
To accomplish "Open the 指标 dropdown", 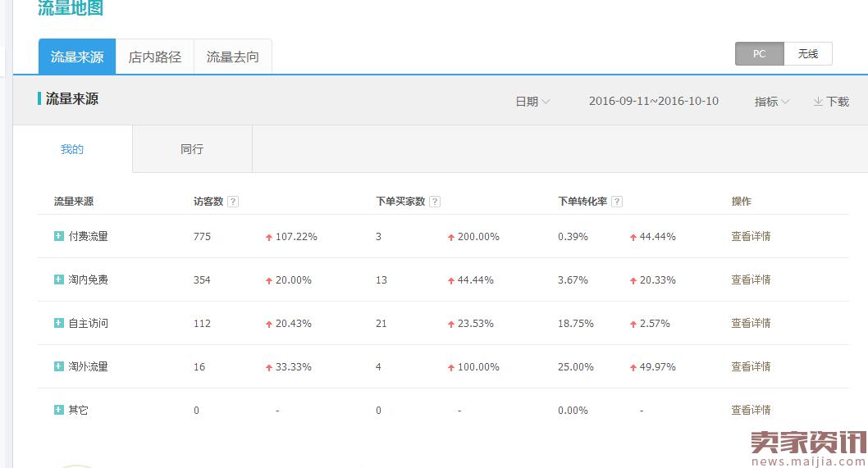I will click(772, 102).
